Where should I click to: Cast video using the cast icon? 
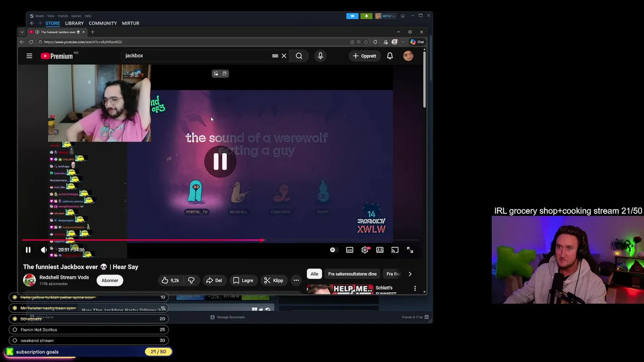coord(395,250)
